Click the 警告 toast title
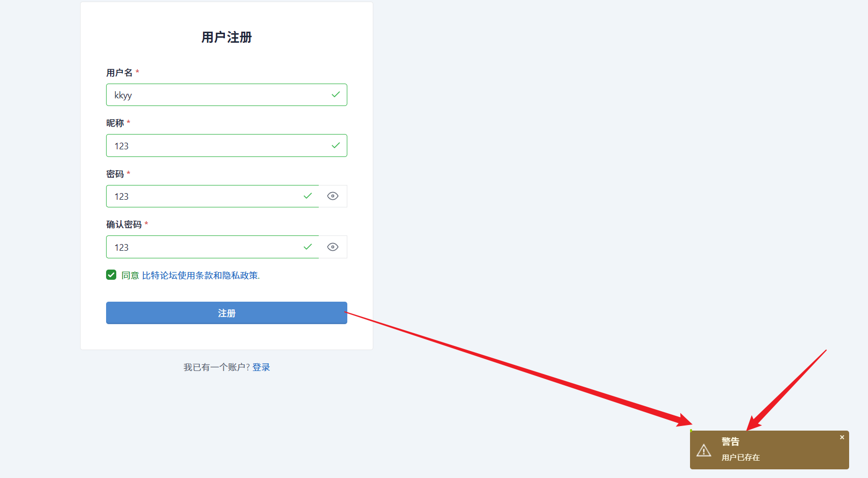Image resolution: width=868 pixels, height=478 pixels. click(730, 442)
